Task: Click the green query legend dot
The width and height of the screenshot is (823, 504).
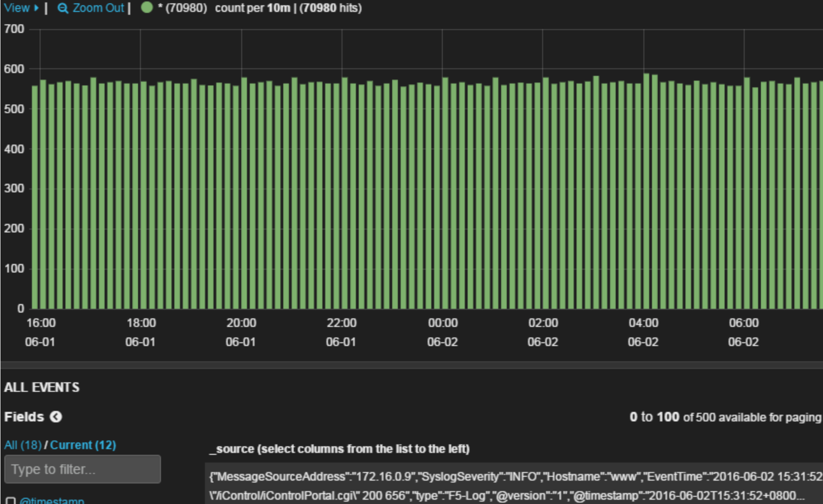Action: pos(147,7)
